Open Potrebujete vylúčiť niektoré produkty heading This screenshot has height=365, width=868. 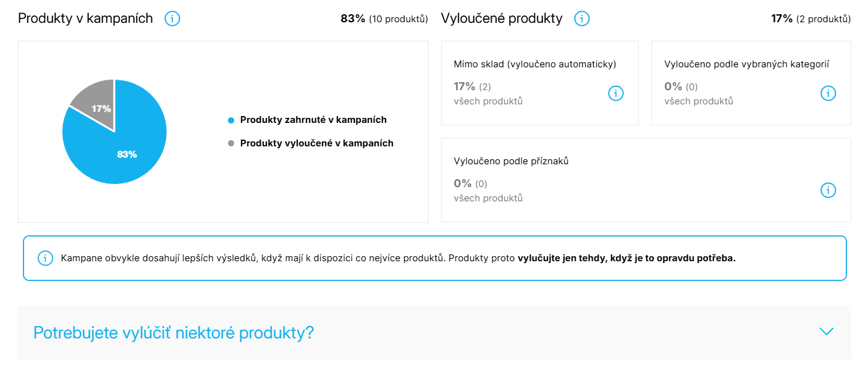coord(174,333)
